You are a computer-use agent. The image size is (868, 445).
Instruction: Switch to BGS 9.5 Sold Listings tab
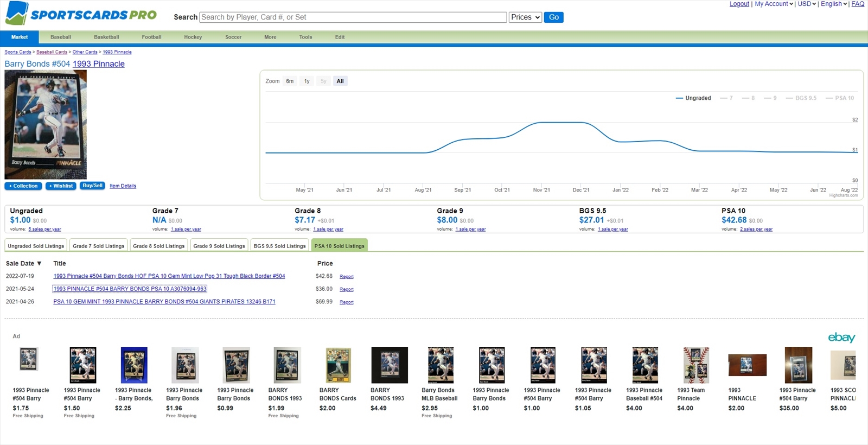[280, 246]
